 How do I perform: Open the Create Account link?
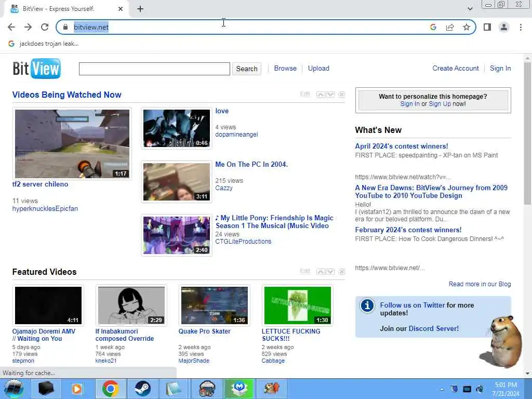455,68
